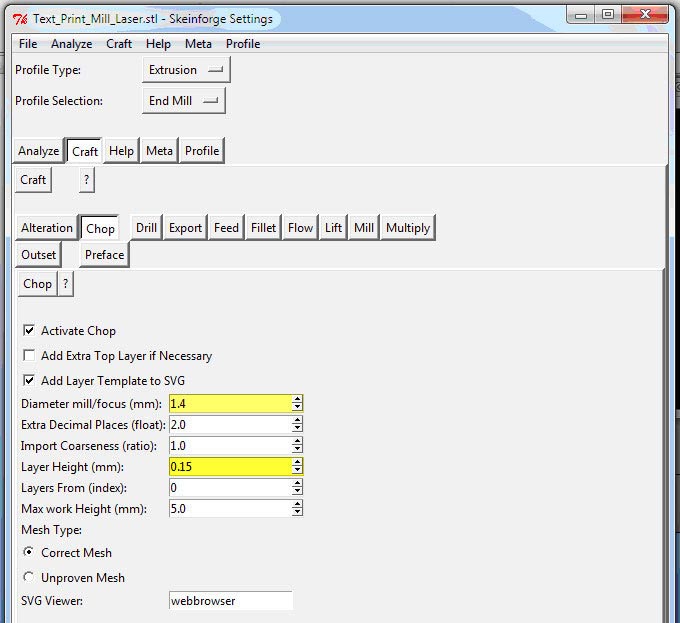Toggle Add Layer Template to SVG

point(29,381)
